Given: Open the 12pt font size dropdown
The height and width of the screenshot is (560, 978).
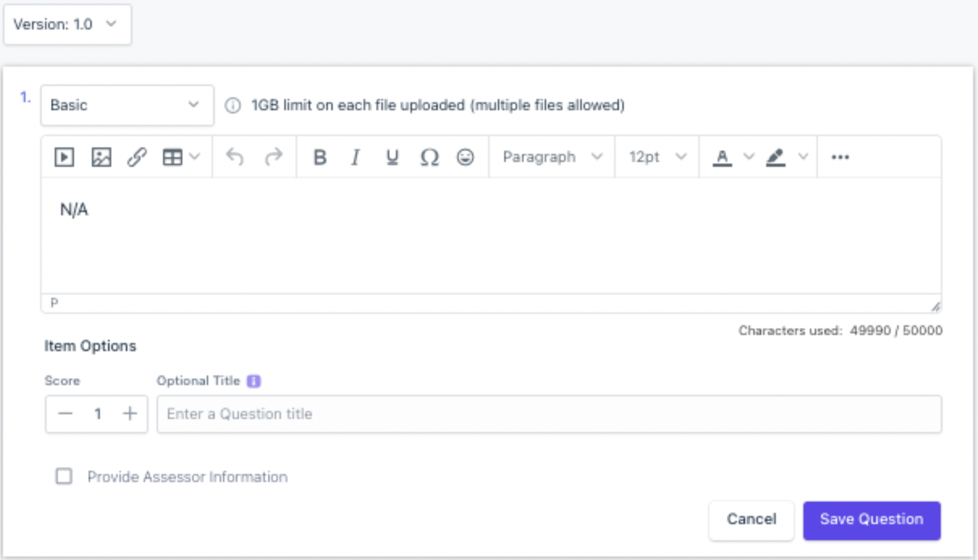Looking at the screenshot, I should click(x=657, y=157).
